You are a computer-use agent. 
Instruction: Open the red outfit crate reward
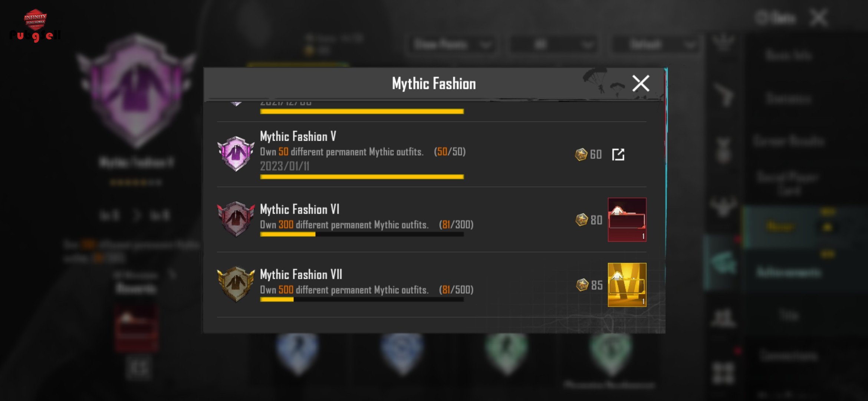click(627, 220)
